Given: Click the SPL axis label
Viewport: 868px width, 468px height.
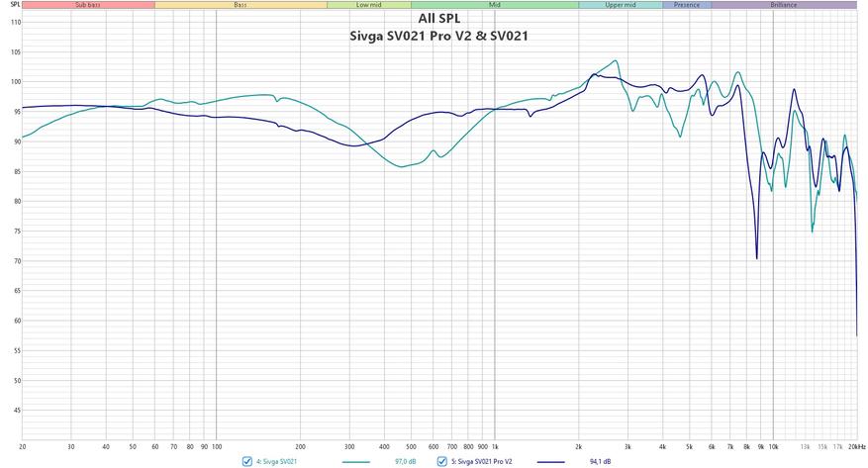Looking at the screenshot, I should coord(16,4).
